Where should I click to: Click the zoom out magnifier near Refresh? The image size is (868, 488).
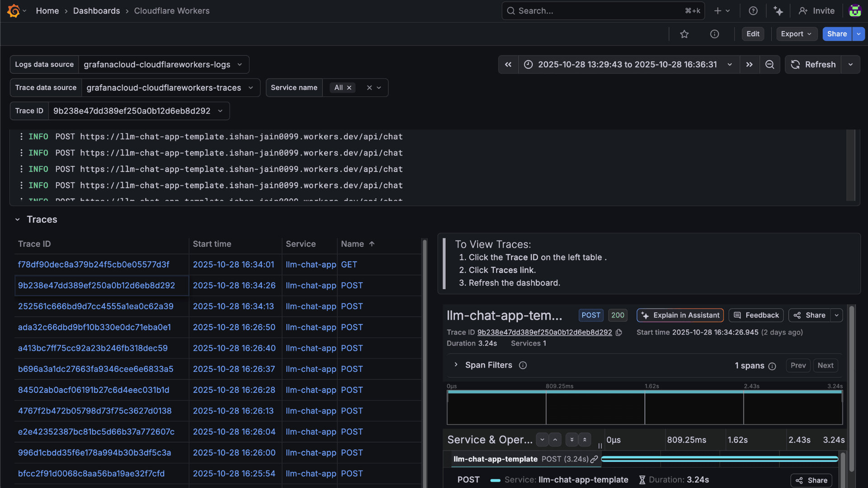tap(770, 64)
